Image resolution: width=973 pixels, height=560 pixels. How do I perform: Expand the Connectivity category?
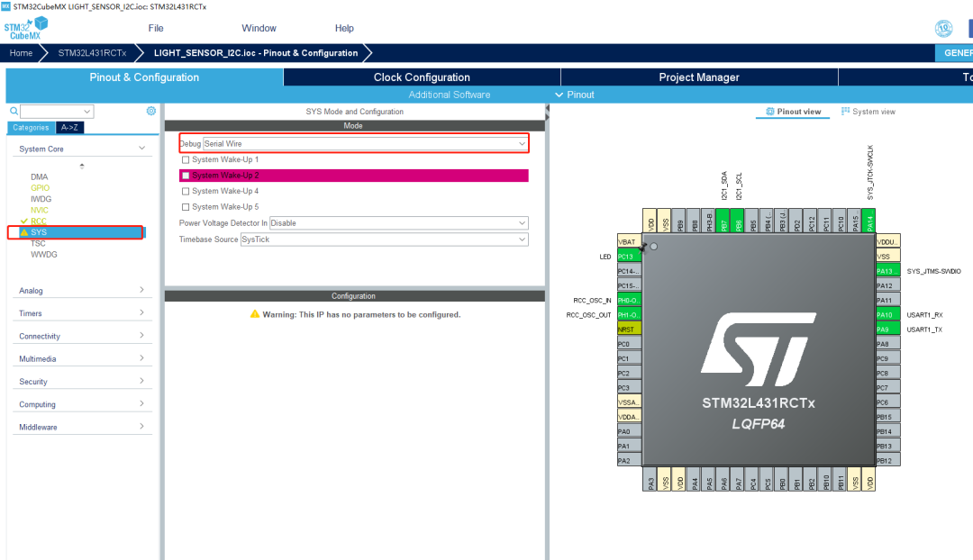coord(82,336)
